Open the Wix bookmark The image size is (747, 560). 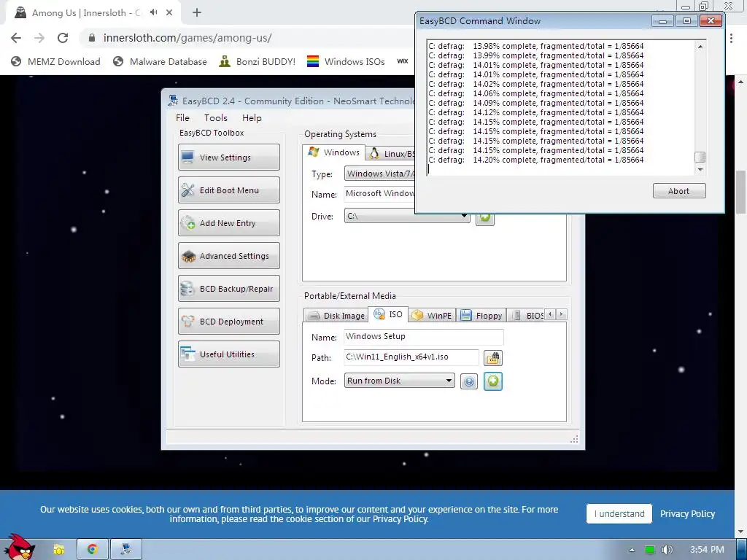point(403,61)
